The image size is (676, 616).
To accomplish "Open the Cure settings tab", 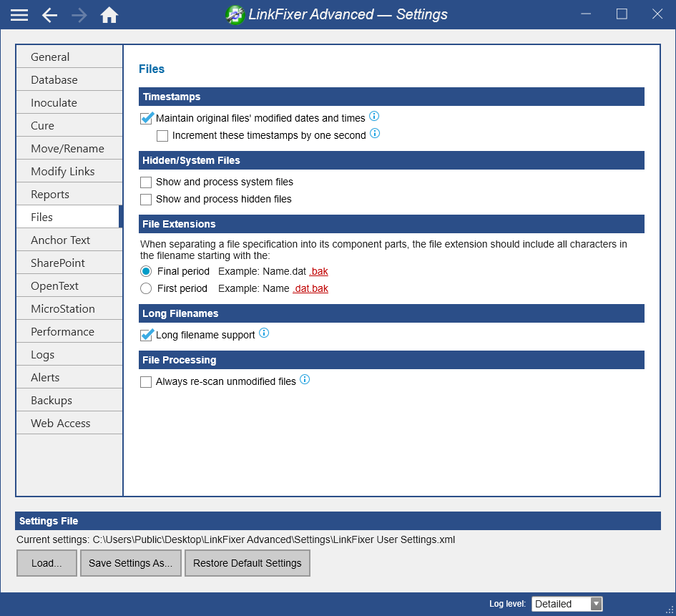I will (69, 125).
